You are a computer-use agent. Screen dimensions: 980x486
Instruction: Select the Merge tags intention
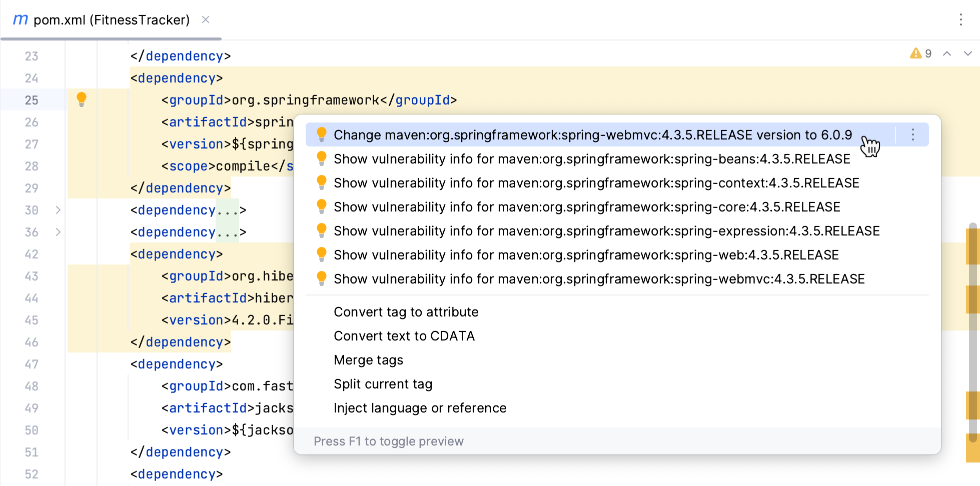(368, 360)
